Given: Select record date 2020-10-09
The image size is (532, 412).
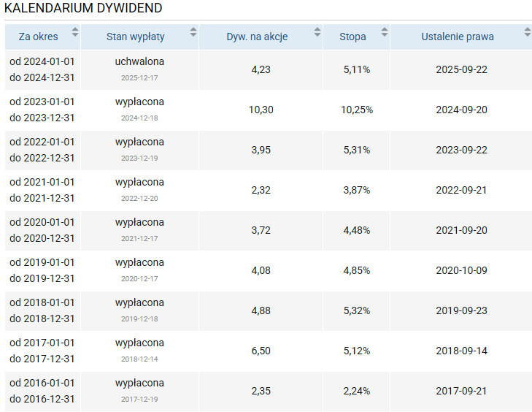Looking at the screenshot, I should point(460,270).
